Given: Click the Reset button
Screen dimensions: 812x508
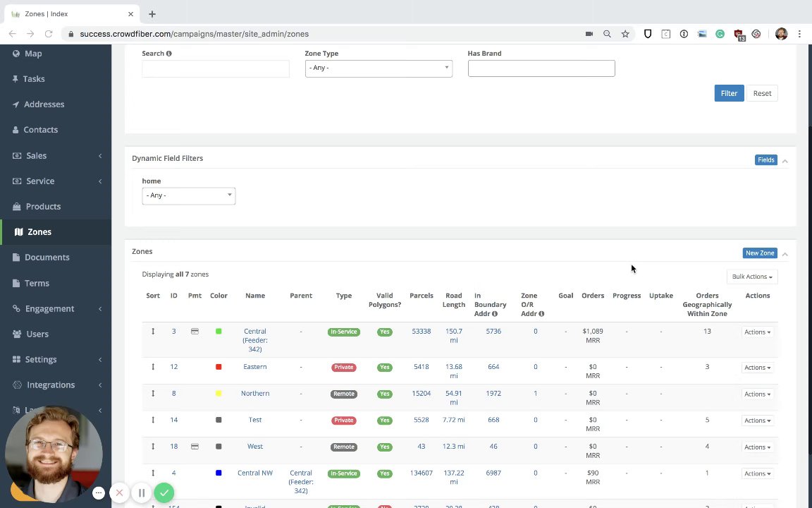Looking at the screenshot, I should tap(762, 93).
